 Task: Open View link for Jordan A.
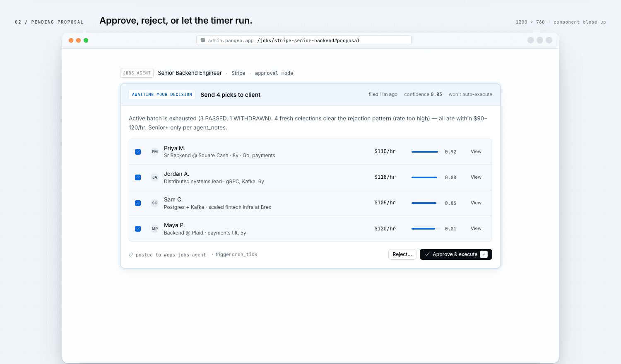point(476,177)
